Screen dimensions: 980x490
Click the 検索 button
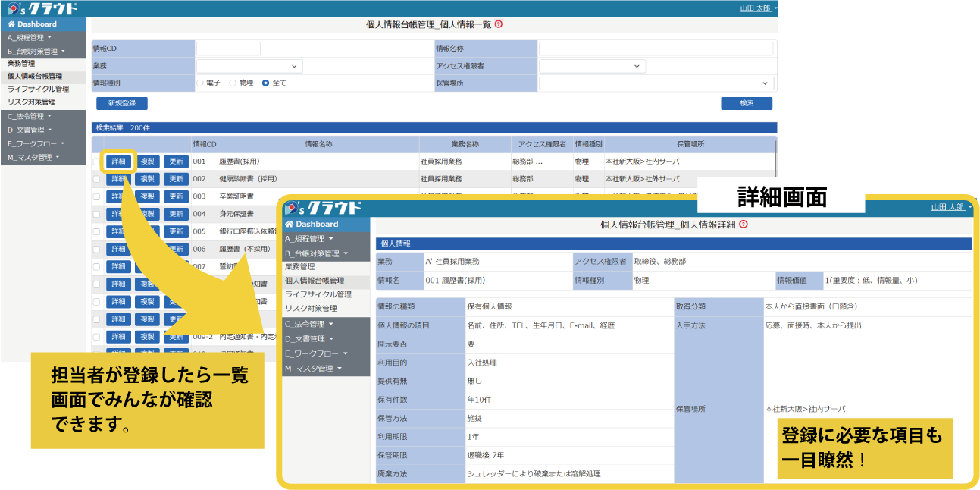[x=746, y=103]
